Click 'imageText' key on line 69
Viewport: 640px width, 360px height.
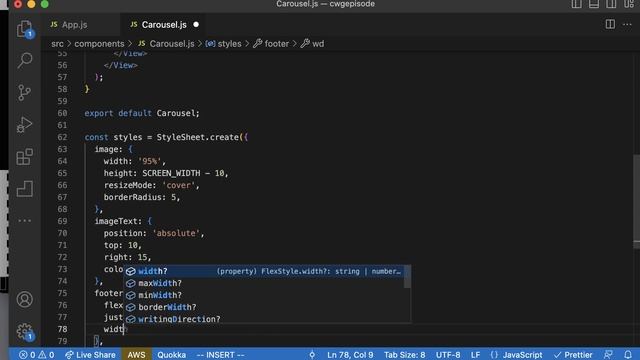[116, 221]
